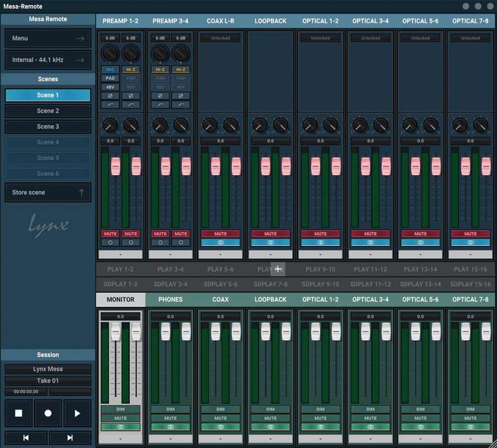497x448 pixels.
Task: Open the Menu
Action: point(48,39)
